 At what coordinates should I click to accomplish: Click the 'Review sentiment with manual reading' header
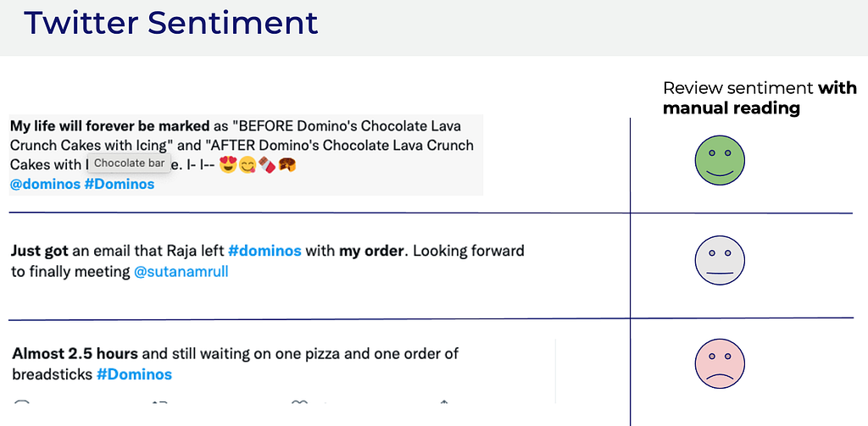(x=759, y=98)
